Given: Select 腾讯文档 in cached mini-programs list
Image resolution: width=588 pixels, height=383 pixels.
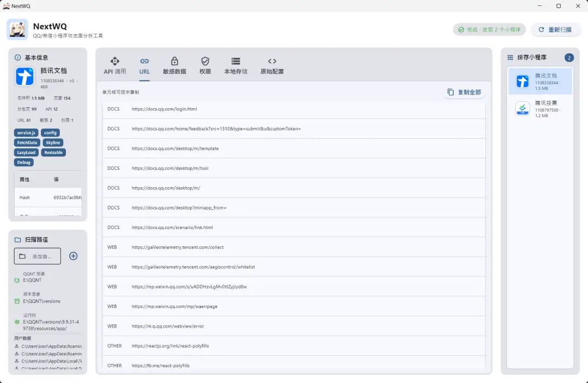Looking at the screenshot, I should click(x=541, y=81).
